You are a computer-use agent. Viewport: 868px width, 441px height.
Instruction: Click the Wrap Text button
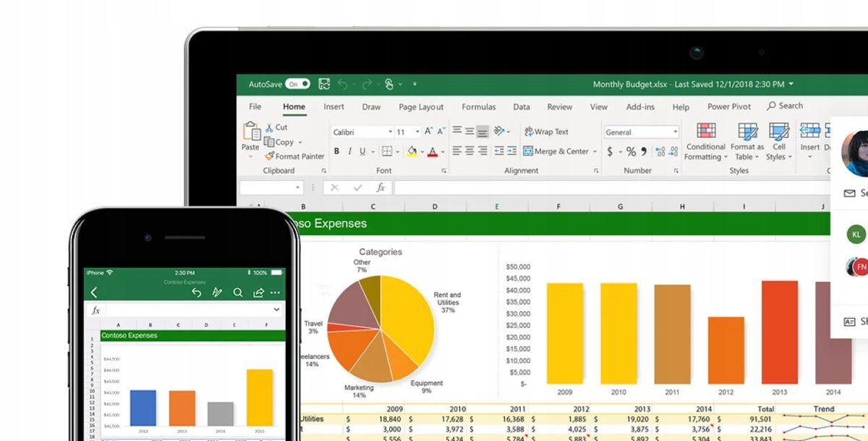546,132
